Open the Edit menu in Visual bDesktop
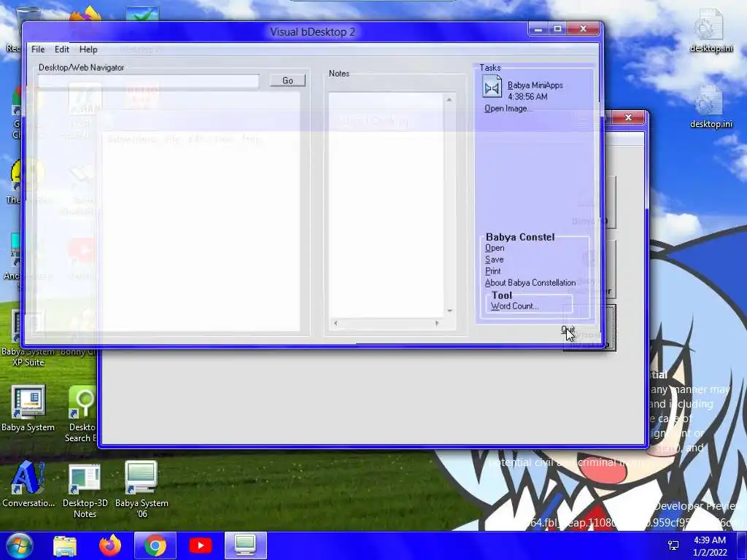 61,49
